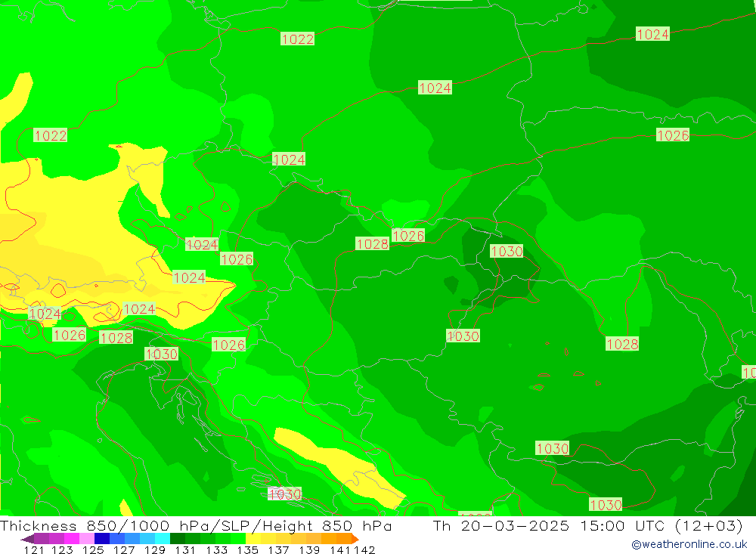Click the rightmost 1026 contour label

tap(673, 135)
